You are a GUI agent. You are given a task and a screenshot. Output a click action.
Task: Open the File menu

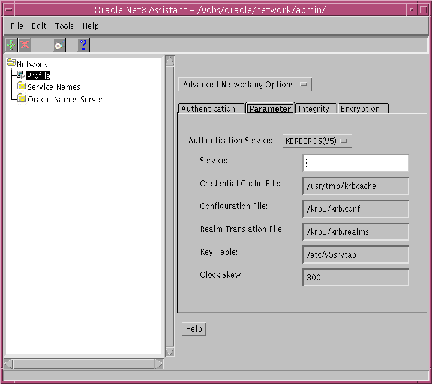click(17, 26)
